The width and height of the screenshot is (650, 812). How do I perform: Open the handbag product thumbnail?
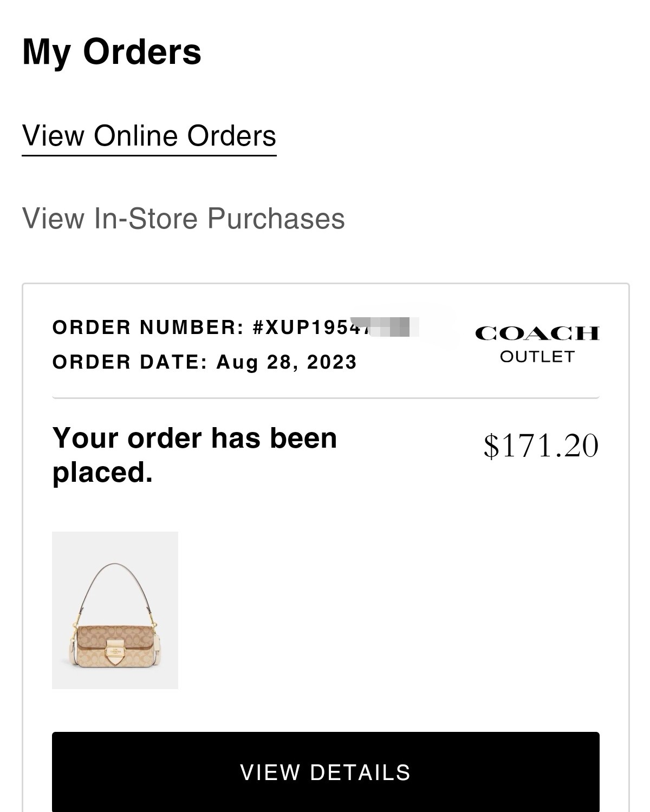point(115,610)
